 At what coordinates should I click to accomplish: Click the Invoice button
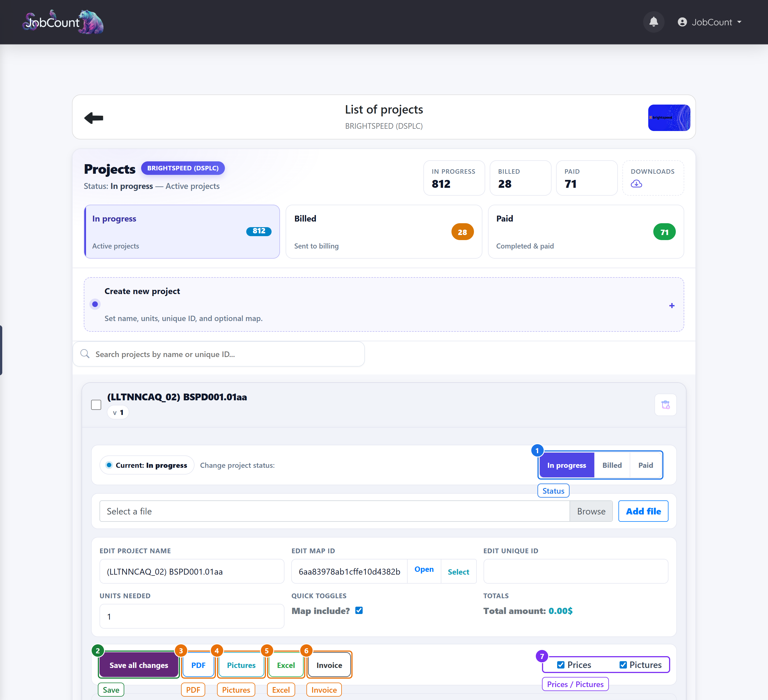tap(329, 665)
